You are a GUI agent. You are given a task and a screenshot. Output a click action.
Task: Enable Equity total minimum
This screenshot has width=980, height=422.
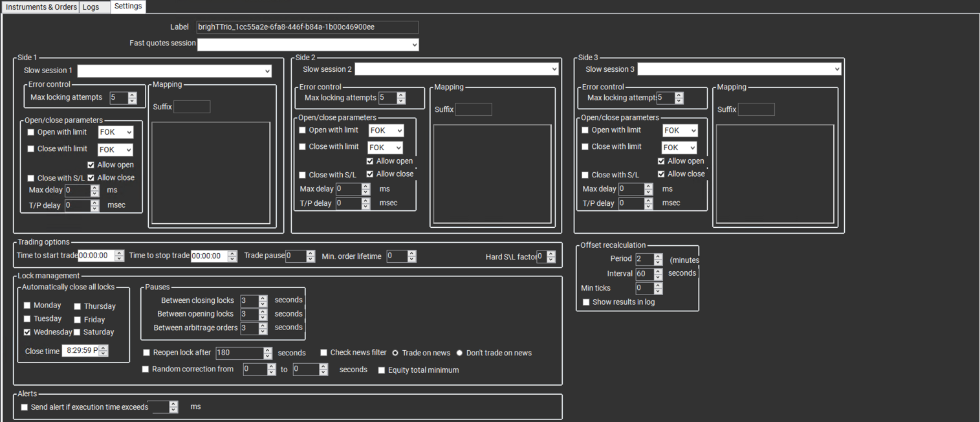coord(381,370)
